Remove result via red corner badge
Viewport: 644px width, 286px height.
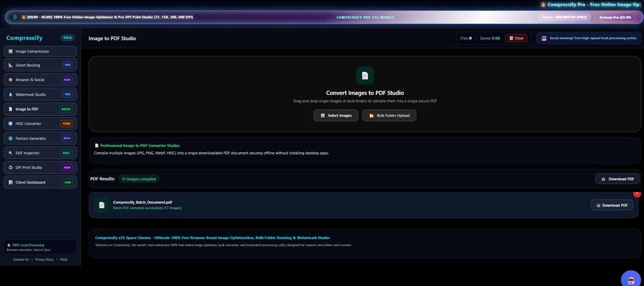click(x=637, y=194)
